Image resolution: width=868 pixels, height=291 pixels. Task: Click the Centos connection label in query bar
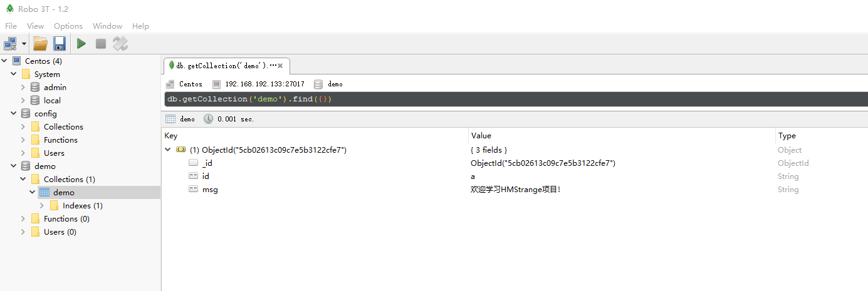[191, 84]
